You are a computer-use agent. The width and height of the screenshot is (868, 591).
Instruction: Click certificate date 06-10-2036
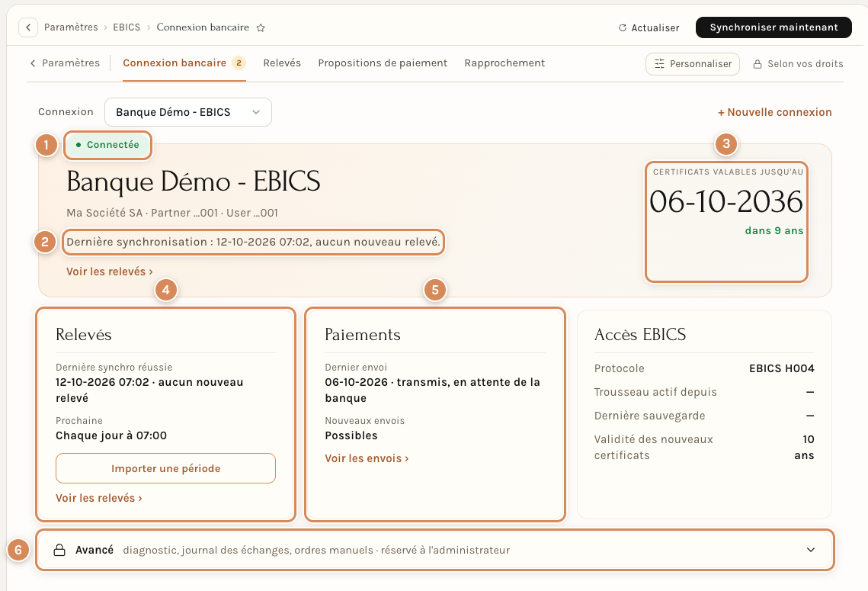(725, 201)
